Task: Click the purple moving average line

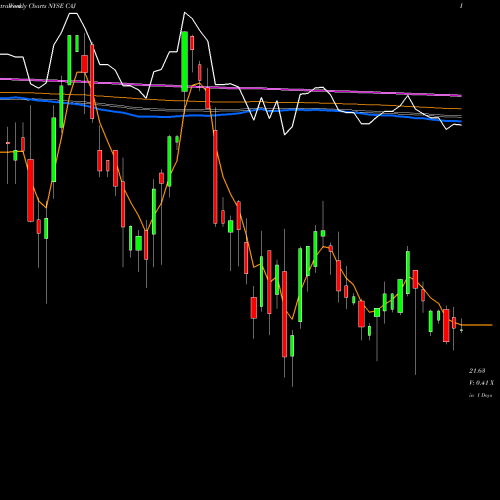Action: pos(231,87)
